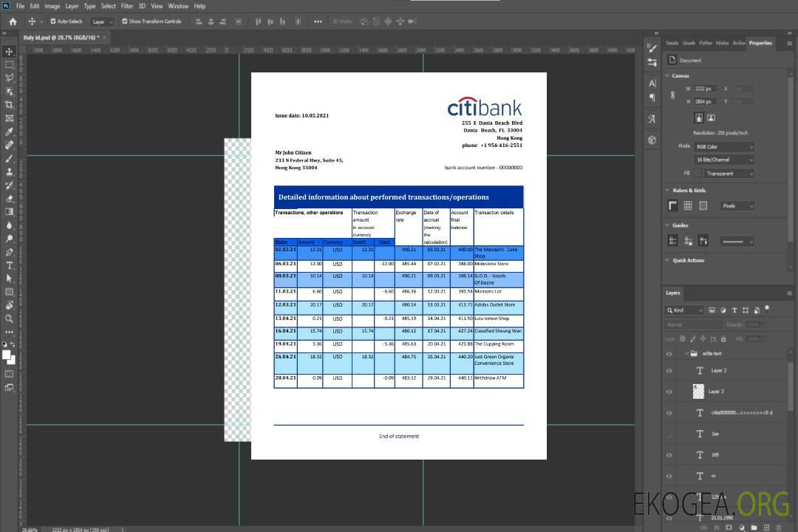798x532 pixels.
Task: Click the create new group folder icon
Action: pos(754,528)
